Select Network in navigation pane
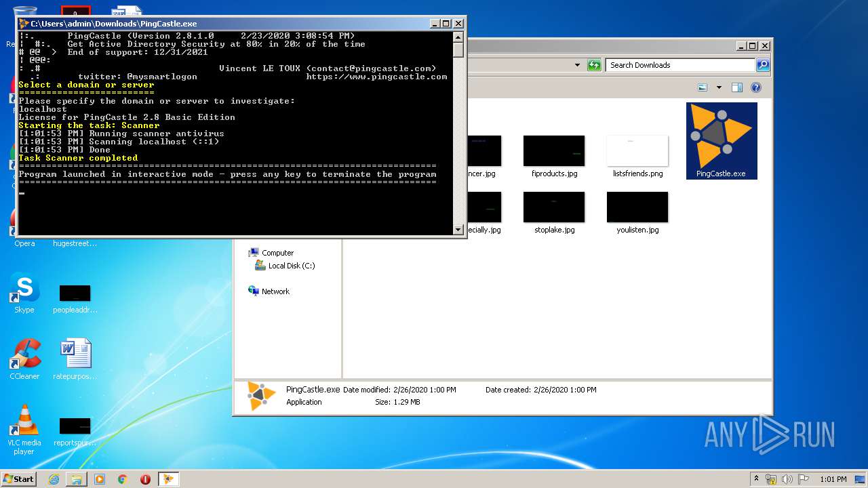The image size is (868, 488). coord(269,291)
